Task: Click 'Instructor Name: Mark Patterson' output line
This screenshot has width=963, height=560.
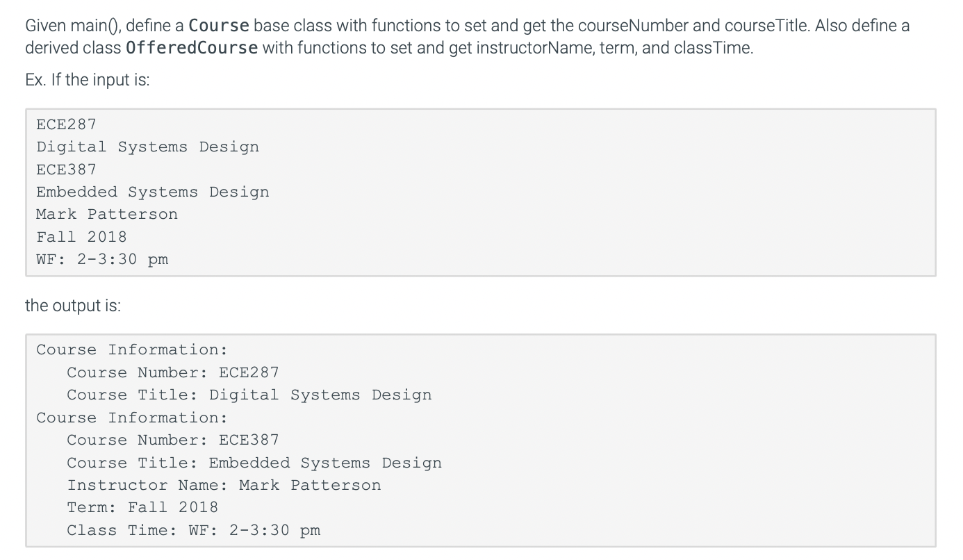Action: pyautogui.click(x=224, y=485)
